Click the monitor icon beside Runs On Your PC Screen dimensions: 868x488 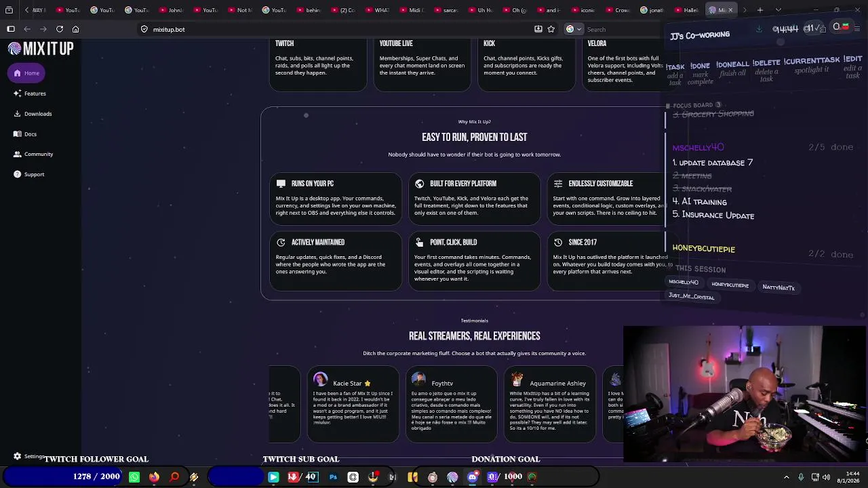point(281,184)
